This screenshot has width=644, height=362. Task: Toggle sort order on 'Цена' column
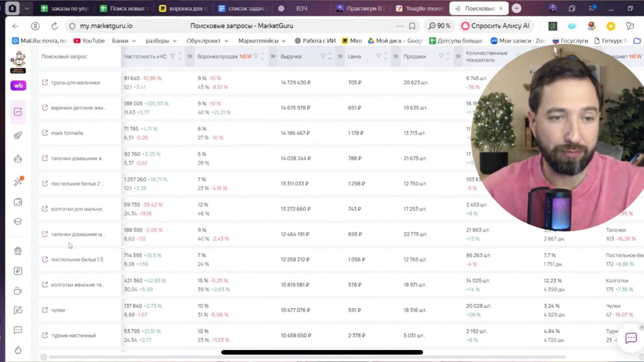click(x=385, y=56)
